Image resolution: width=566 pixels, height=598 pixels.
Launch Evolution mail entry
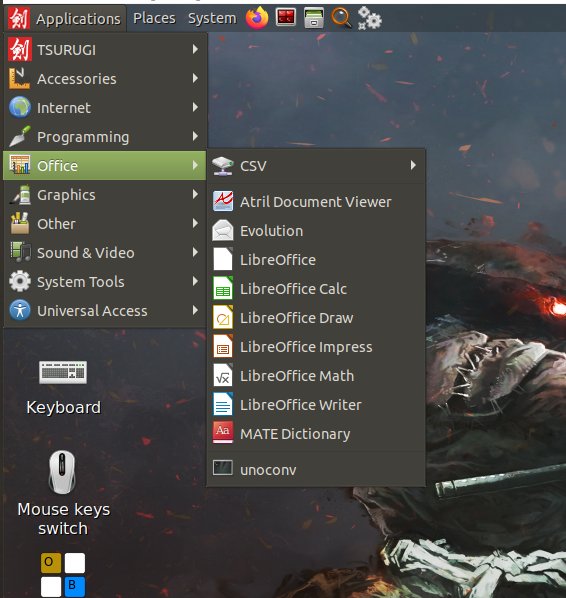pyautogui.click(x=316, y=231)
